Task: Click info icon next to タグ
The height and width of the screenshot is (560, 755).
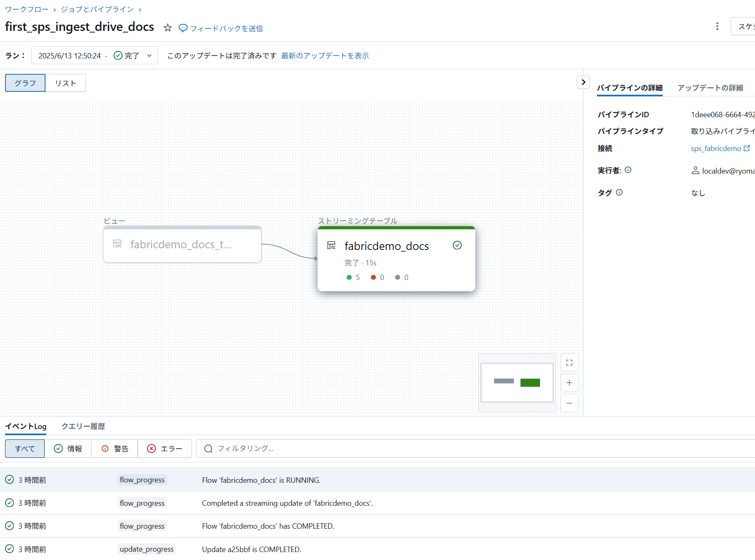Action: click(619, 192)
